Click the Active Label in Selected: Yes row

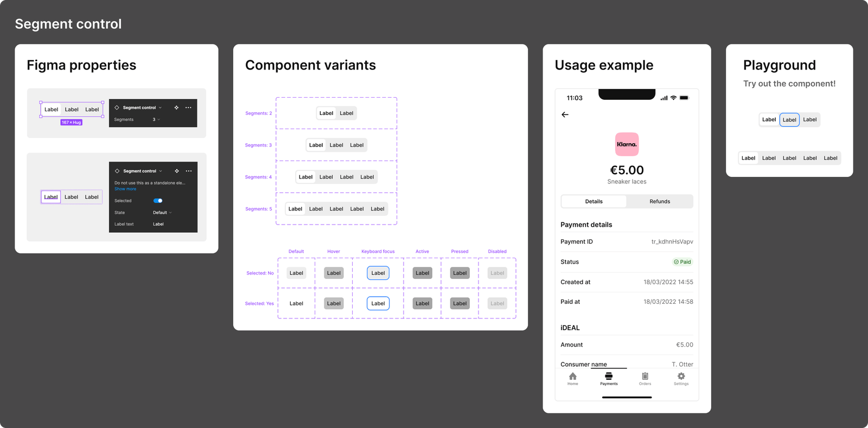pos(422,303)
